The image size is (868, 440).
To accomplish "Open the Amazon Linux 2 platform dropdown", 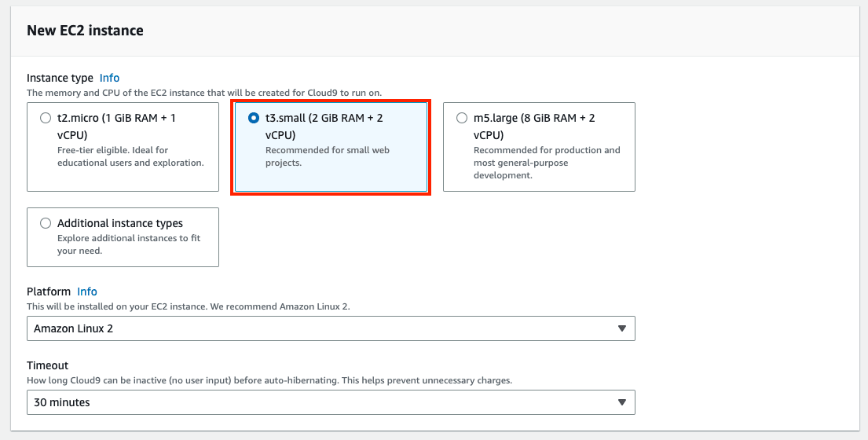I will [x=330, y=328].
